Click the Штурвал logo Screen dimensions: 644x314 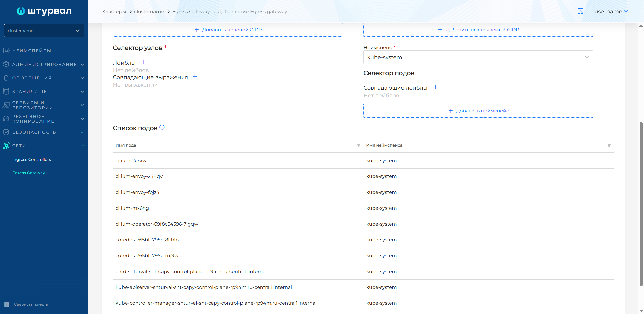pyautogui.click(x=44, y=11)
